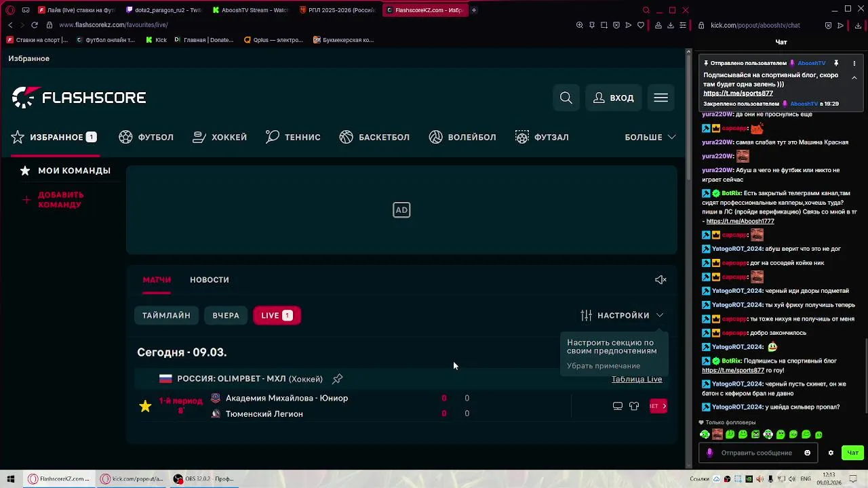Viewport: 868px width, 488px height.
Task: Select the ХОККЕЙ sport tab
Action: (x=220, y=137)
